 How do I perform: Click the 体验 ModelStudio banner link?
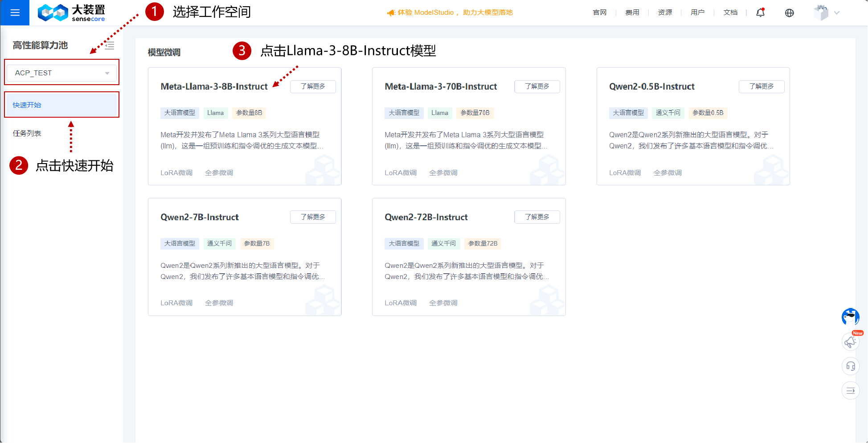[x=455, y=12]
